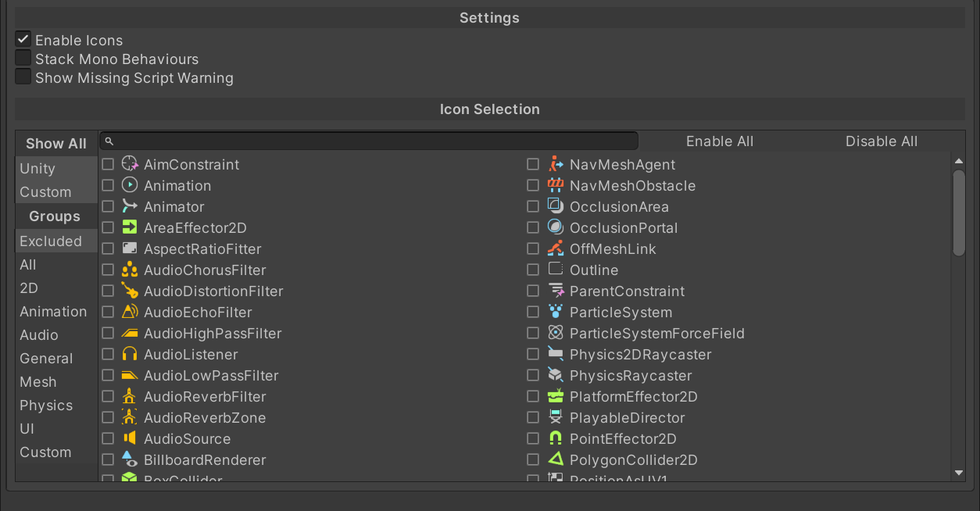This screenshot has height=511, width=980.
Task: Click the AudioListener headphones icon
Action: tap(130, 355)
